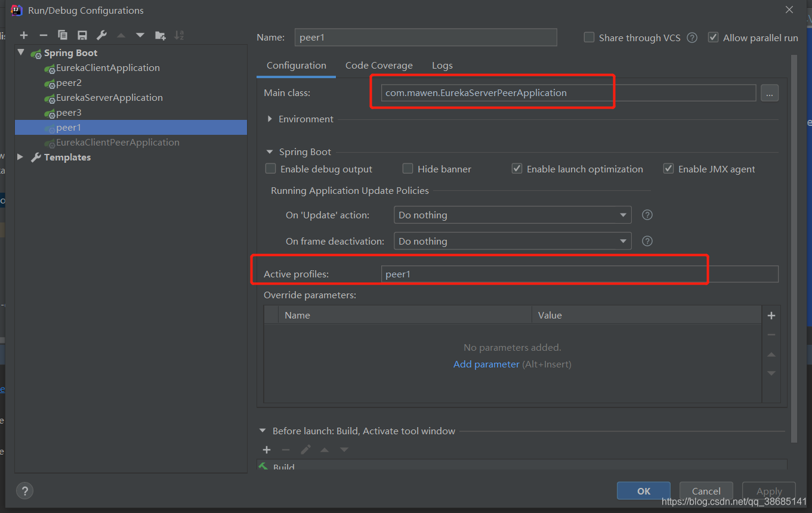Viewport: 812px width, 513px height.
Task: Open edit templates wrench icon
Action: click(101, 35)
